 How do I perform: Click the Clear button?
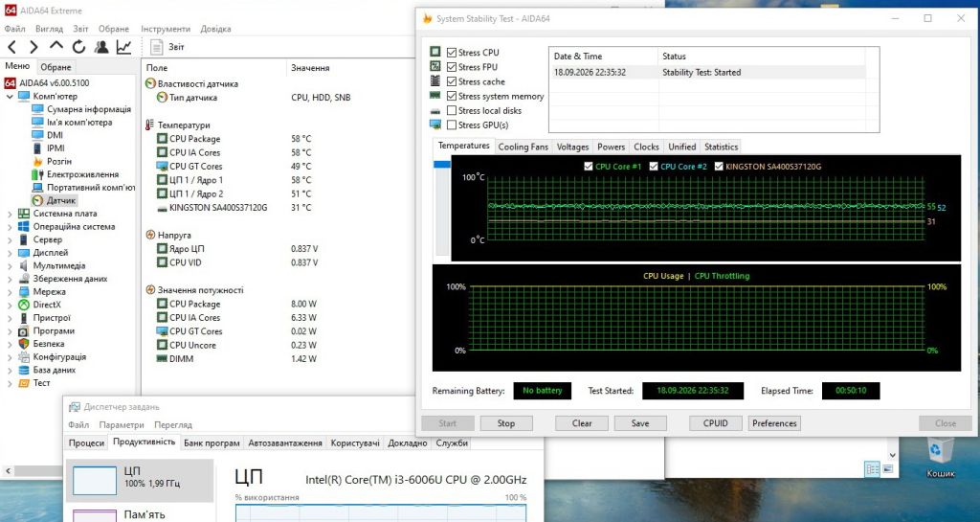[x=582, y=423]
